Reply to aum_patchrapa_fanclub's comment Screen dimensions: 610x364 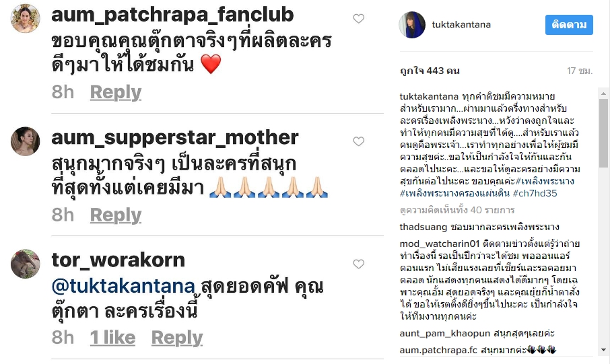pos(116,93)
